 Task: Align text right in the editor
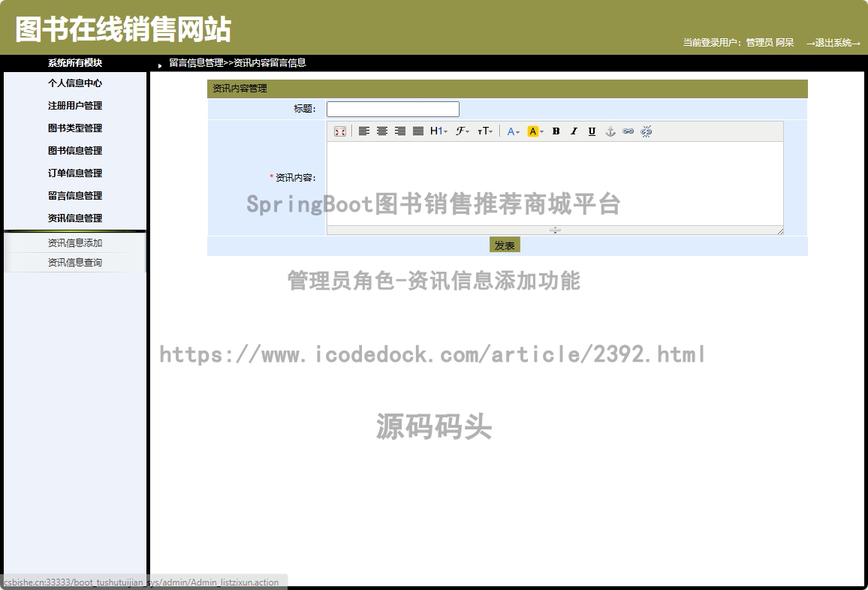coord(400,131)
